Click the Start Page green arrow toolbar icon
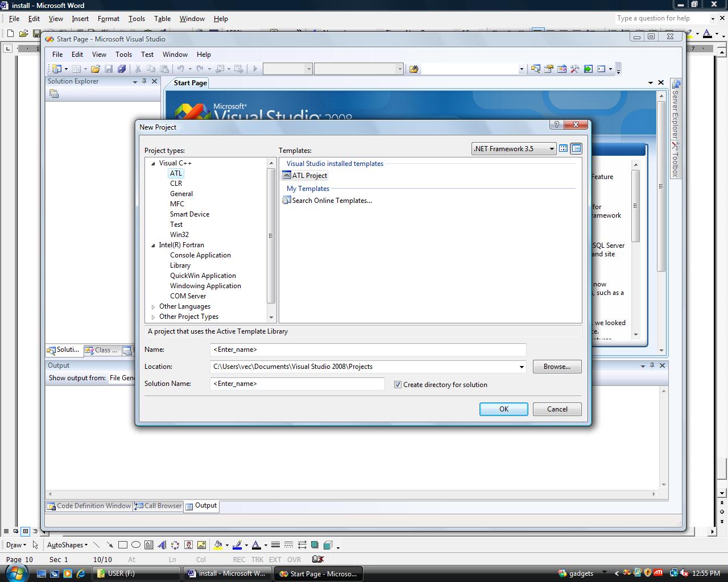The image size is (728, 582). [588, 69]
